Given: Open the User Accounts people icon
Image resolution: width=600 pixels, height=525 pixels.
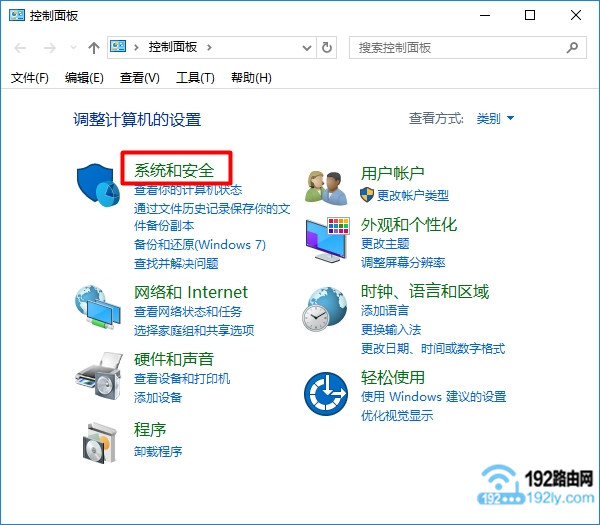Looking at the screenshot, I should point(326,187).
